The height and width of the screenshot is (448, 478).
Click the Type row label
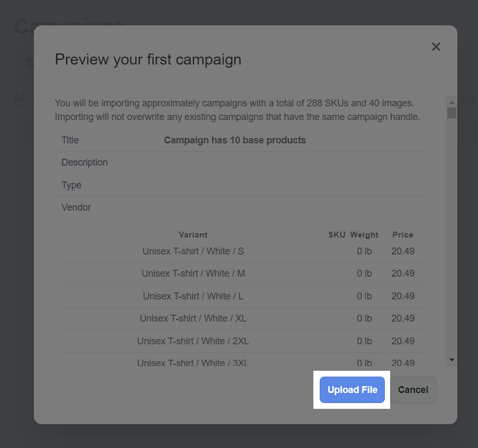[71, 185]
